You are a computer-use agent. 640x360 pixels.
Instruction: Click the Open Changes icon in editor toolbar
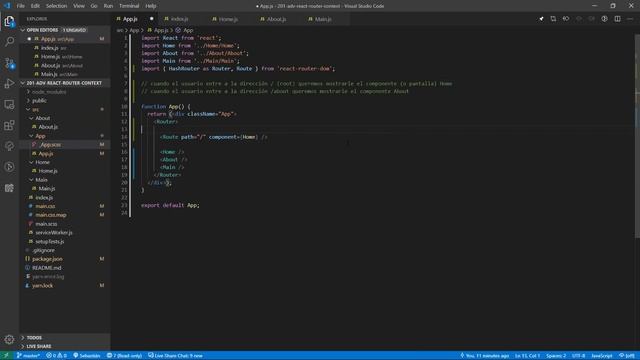pos(553,19)
